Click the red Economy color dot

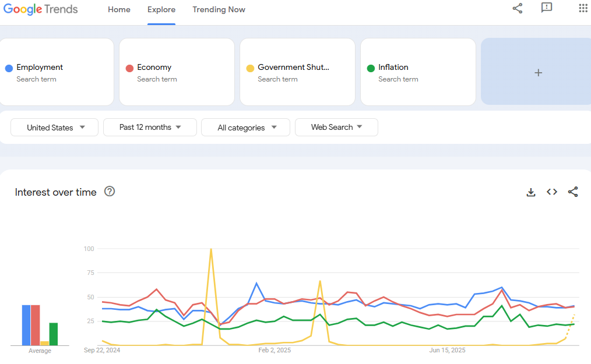pyautogui.click(x=129, y=68)
